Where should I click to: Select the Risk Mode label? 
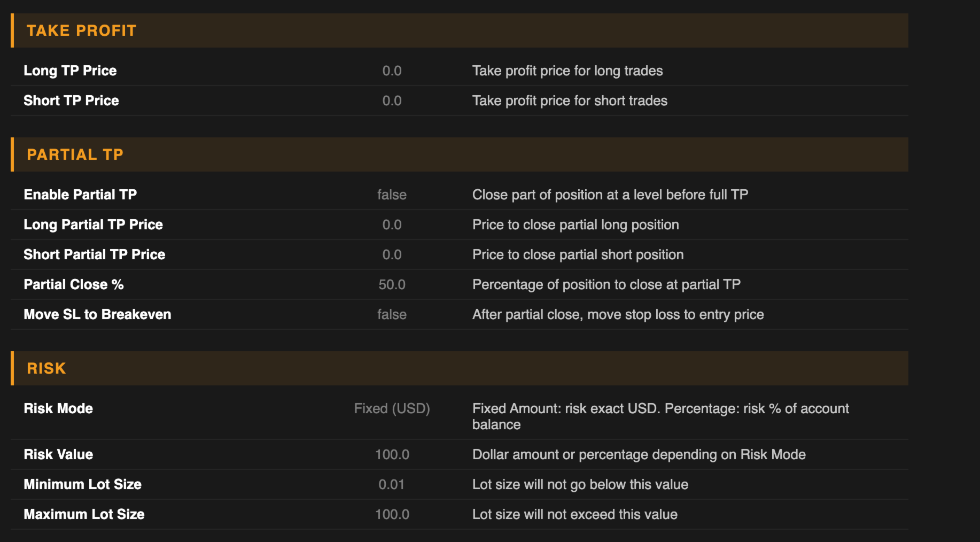tap(58, 408)
